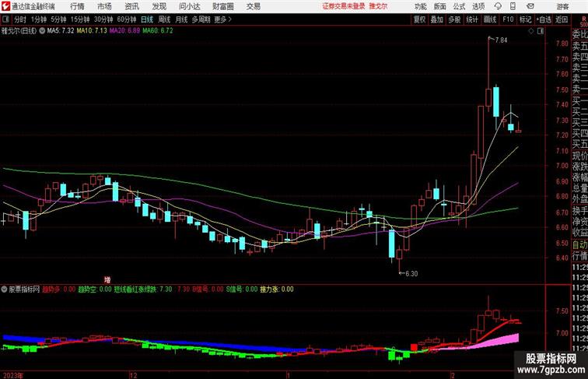Open the 版面 menu
The image size is (588, 379).
tap(440, 6)
